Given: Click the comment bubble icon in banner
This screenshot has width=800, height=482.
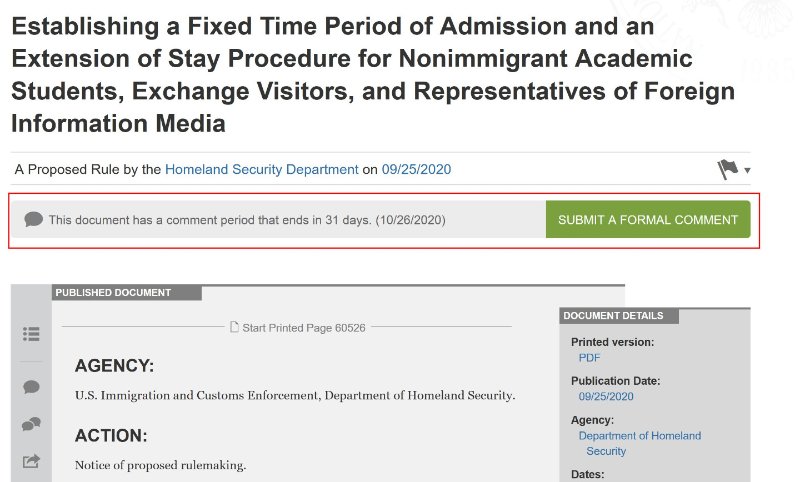Looking at the screenshot, I should (x=34, y=219).
